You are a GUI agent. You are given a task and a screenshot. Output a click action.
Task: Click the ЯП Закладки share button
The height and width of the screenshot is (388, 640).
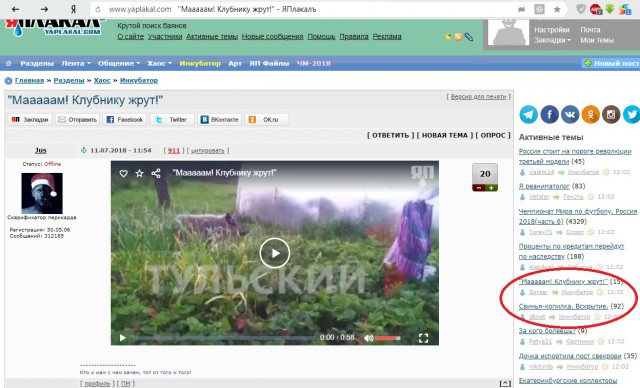(30, 120)
